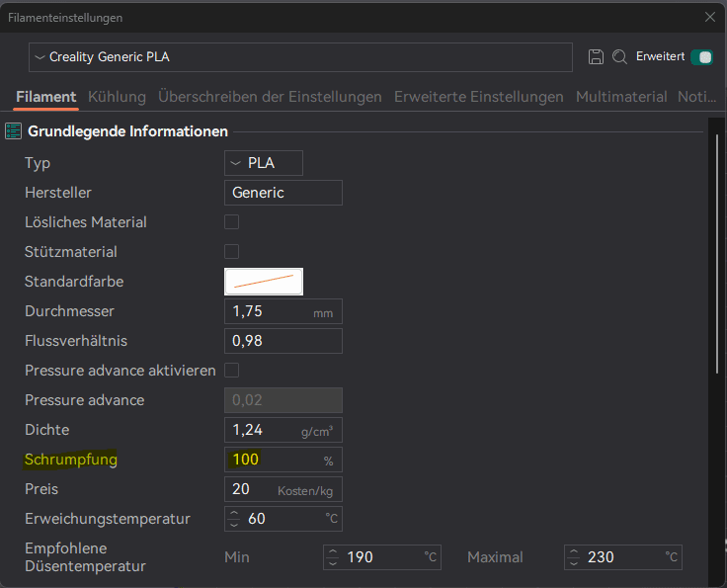Increase Erweichungstemperatur with up arrow
727x588 pixels.
pyautogui.click(x=234, y=513)
